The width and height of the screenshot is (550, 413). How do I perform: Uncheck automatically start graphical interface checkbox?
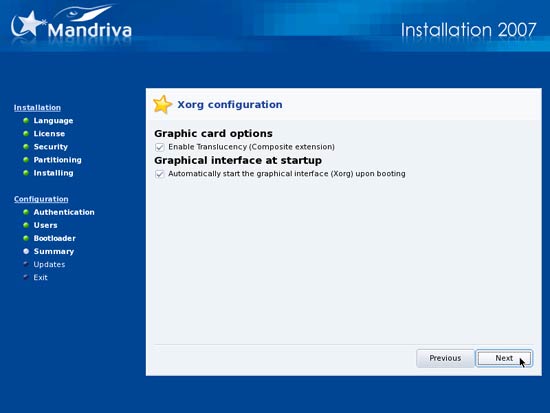[160, 174]
